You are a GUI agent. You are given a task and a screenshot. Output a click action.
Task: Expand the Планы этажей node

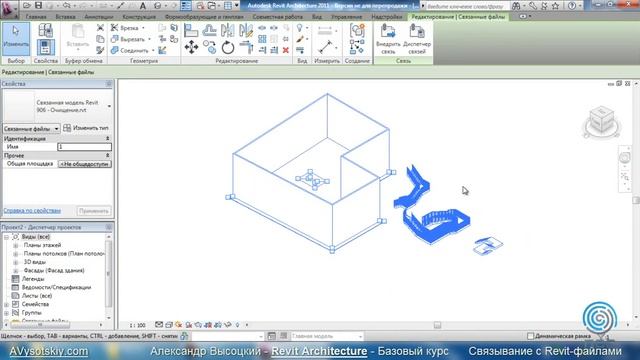click(16, 245)
